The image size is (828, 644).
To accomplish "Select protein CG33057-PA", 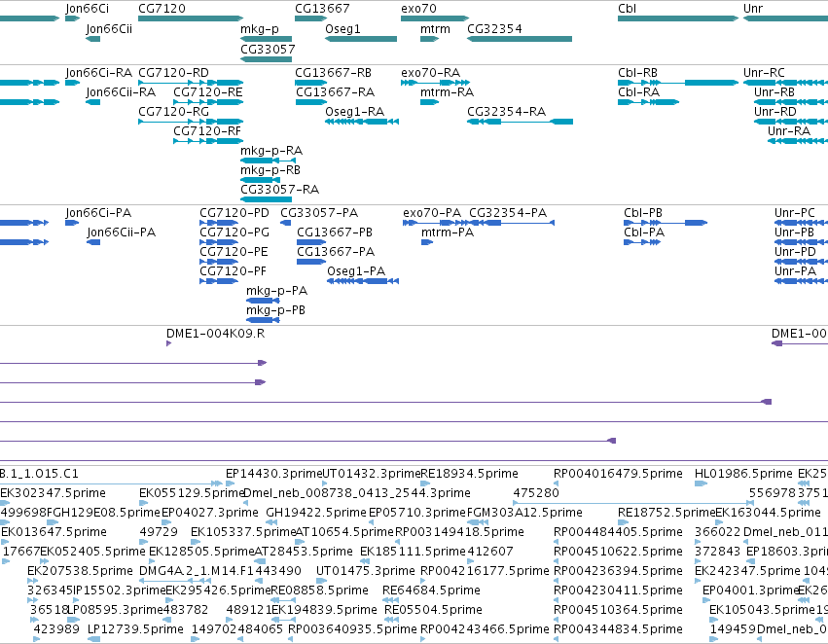I will [286, 223].
